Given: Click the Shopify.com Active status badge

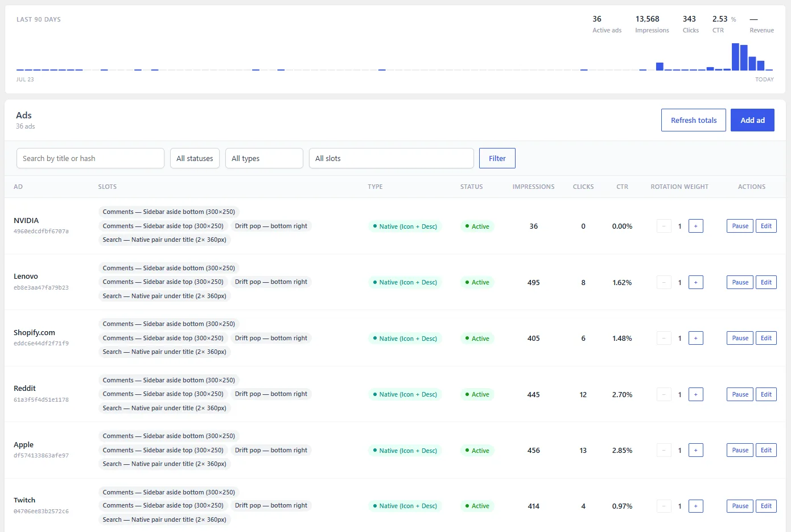Looking at the screenshot, I should (477, 338).
